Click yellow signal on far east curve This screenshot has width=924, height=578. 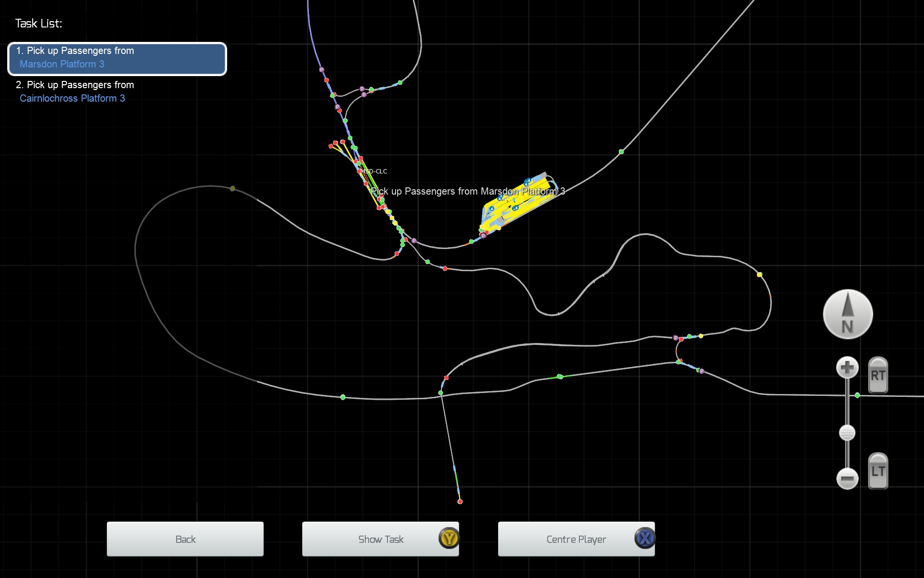click(759, 275)
